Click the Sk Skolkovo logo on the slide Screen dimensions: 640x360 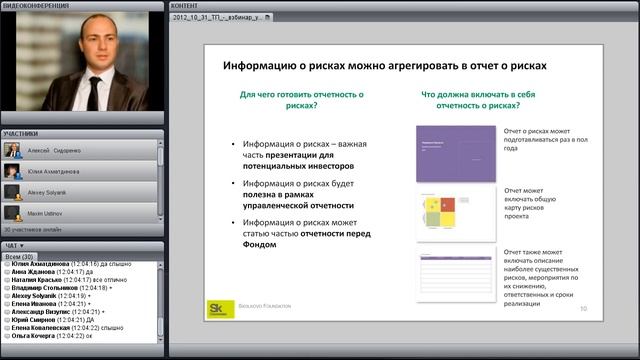[x=220, y=309]
